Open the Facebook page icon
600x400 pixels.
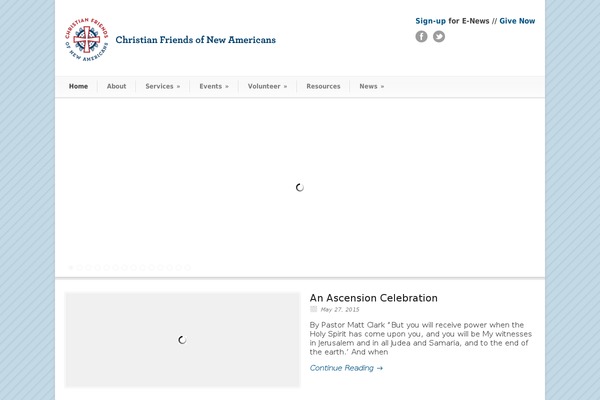421,36
